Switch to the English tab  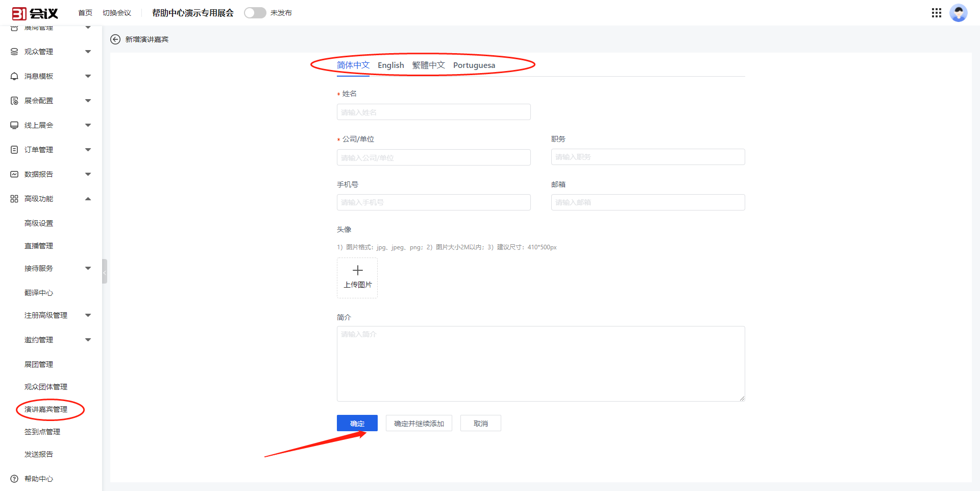coord(391,65)
